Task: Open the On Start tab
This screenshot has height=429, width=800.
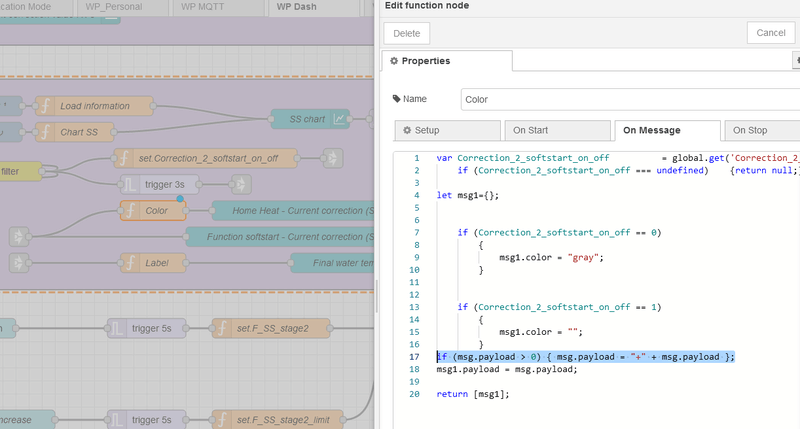Action: click(x=556, y=130)
